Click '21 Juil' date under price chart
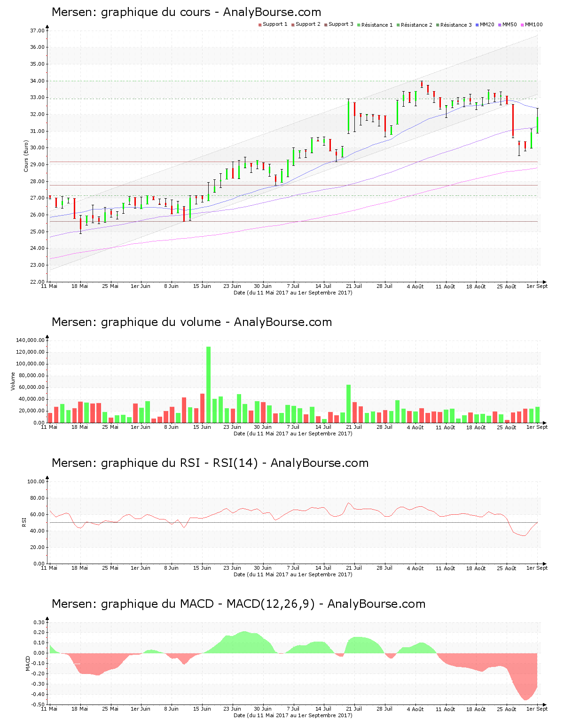This screenshot has height=728, width=564. [354, 286]
